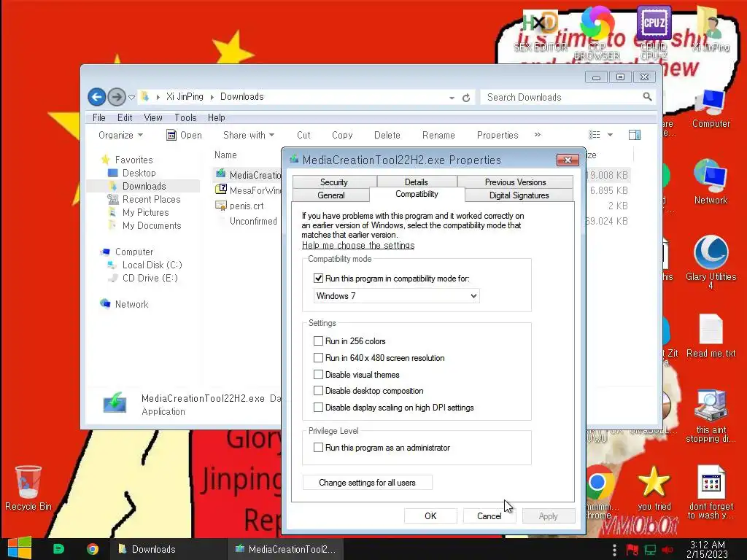Screen dimensions: 747x560
Task: Click Change settings for all users
Action: (x=368, y=483)
